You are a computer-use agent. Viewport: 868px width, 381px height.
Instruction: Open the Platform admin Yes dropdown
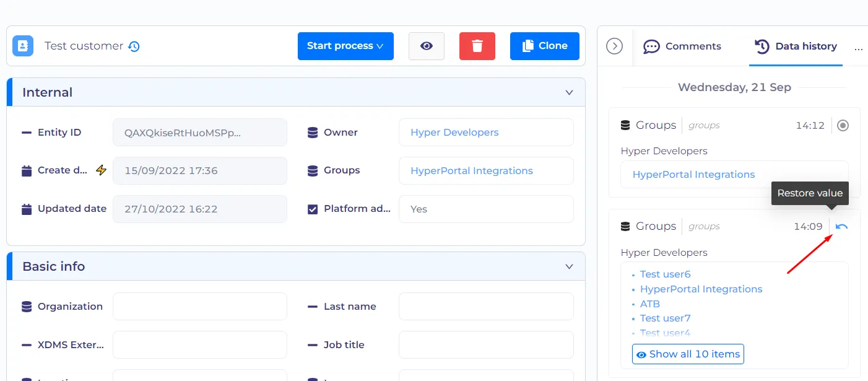pos(486,209)
